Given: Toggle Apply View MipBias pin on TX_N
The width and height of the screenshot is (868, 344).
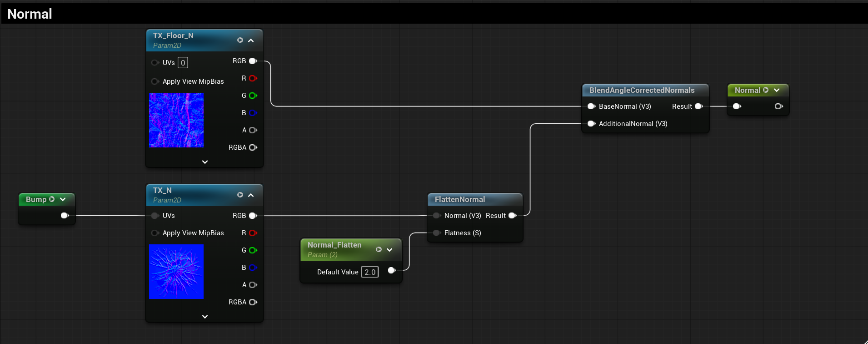Looking at the screenshot, I should pos(155,233).
